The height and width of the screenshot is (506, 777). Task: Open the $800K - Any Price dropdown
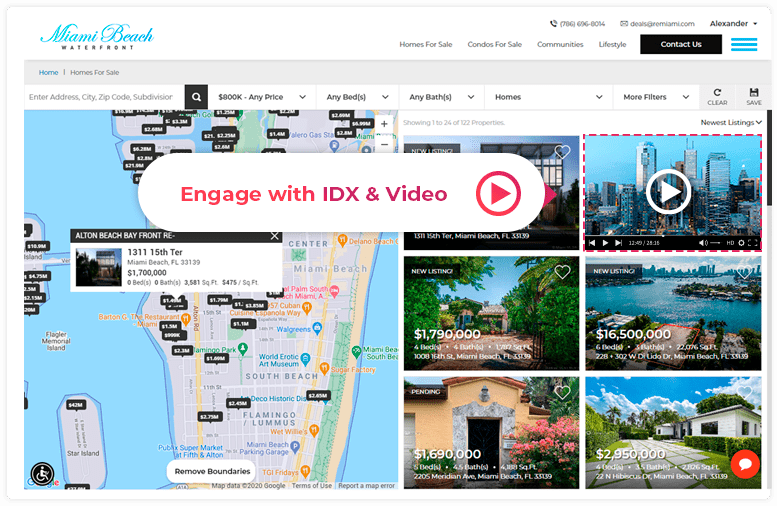(262, 97)
